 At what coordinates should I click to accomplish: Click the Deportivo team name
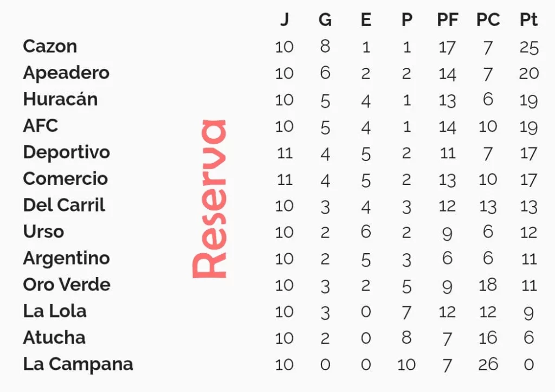[x=67, y=152]
